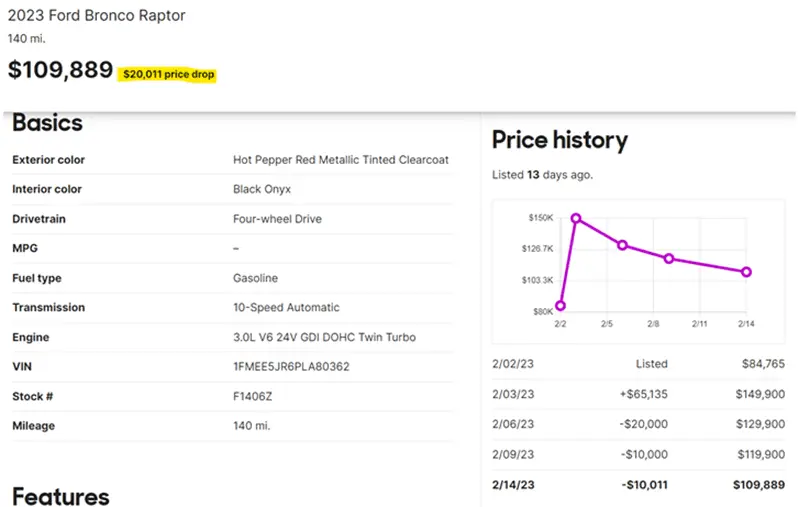Select the 2/02/23 Listed price history row
This screenshot has width=799, height=507.
coord(638,364)
